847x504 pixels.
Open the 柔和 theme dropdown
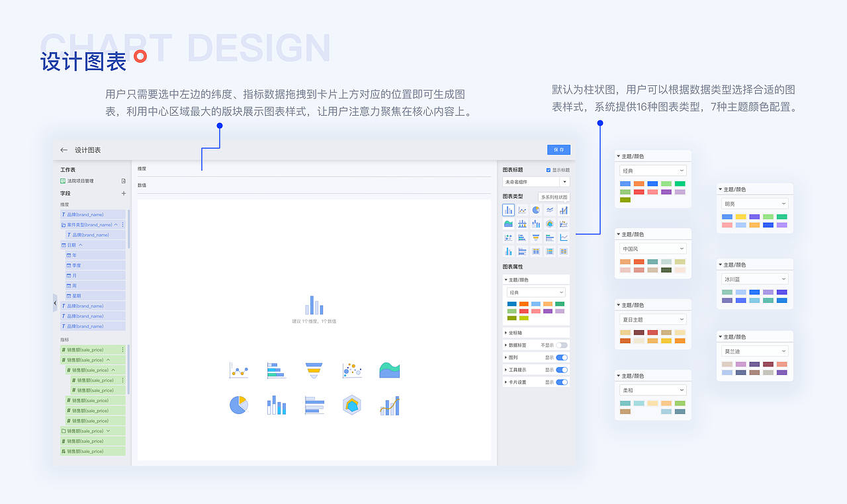click(x=654, y=390)
